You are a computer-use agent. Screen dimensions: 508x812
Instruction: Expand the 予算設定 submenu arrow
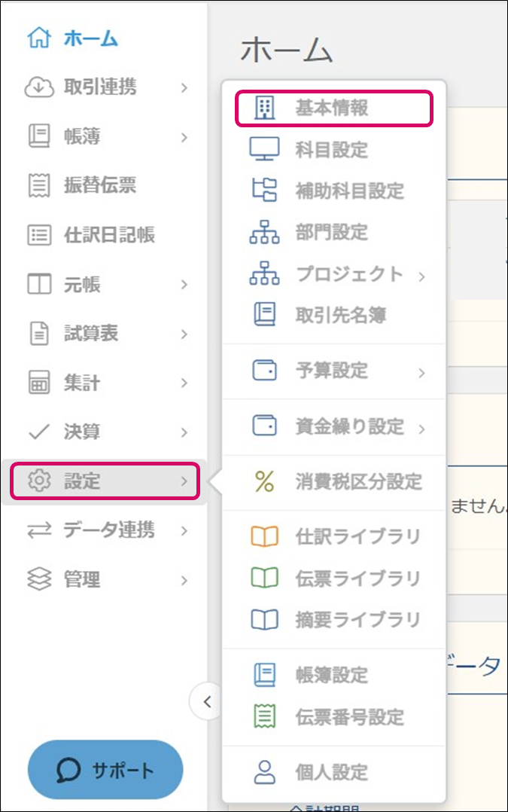421,372
